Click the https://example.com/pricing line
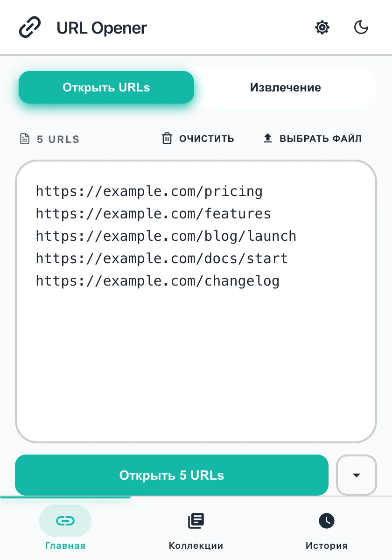Screen dimensions: 392x560 click(149, 191)
